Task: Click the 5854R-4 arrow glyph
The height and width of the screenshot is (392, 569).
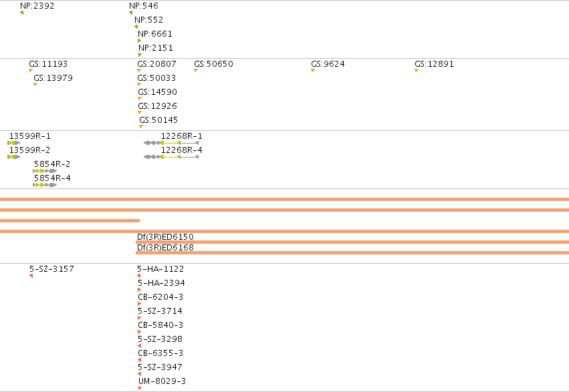Action: (x=45, y=185)
